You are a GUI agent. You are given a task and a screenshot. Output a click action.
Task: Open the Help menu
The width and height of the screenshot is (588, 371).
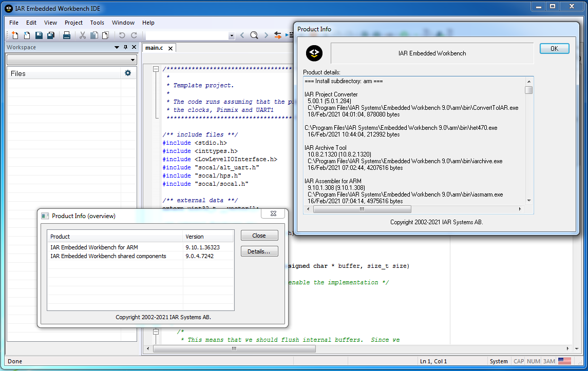[148, 23]
